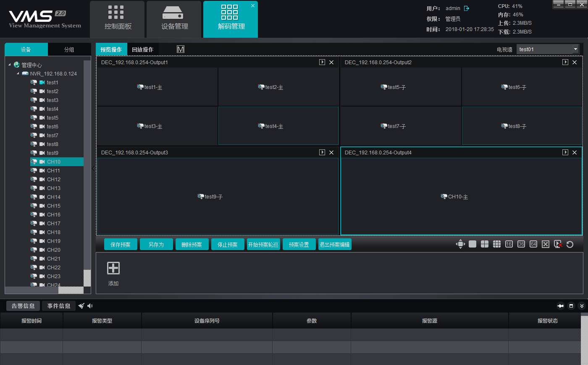The image size is (588, 365).
Task: Collapse device panel via side arrow
Action: (94, 169)
